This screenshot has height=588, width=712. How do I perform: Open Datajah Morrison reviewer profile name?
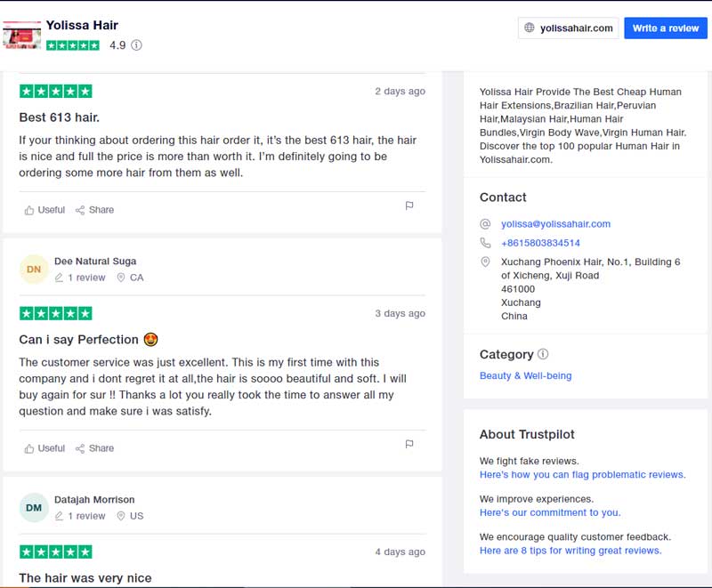coord(94,500)
